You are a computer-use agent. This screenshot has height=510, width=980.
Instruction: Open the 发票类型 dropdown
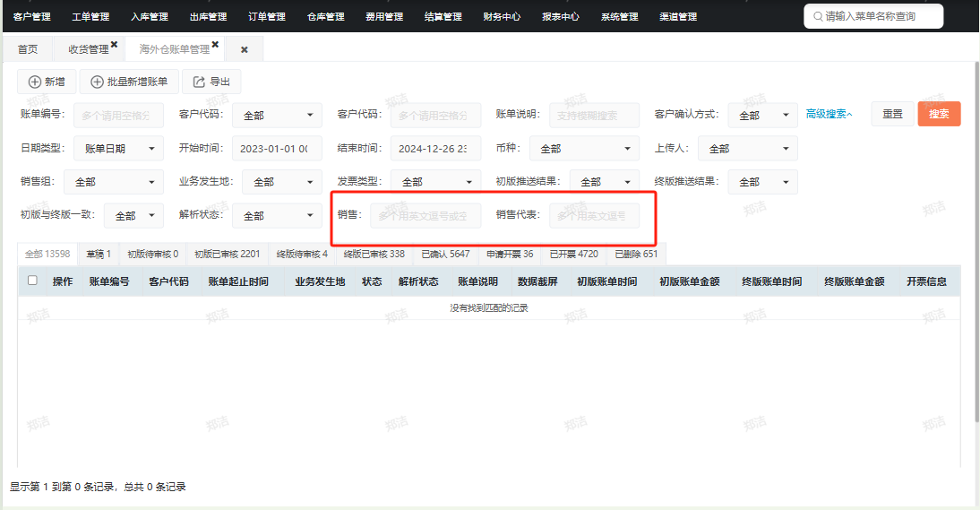click(x=435, y=182)
